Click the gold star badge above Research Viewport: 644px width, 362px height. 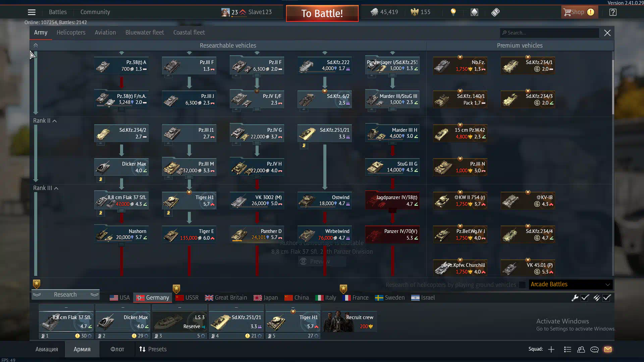click(37, 284)
